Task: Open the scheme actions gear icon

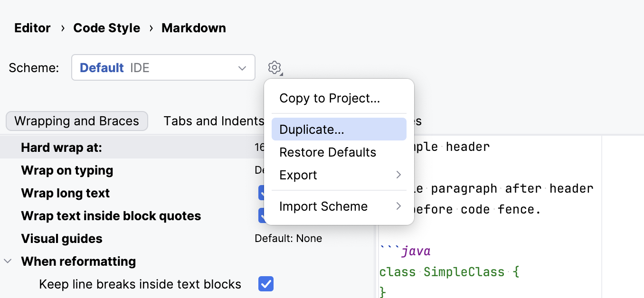Action: click(275, 67)
